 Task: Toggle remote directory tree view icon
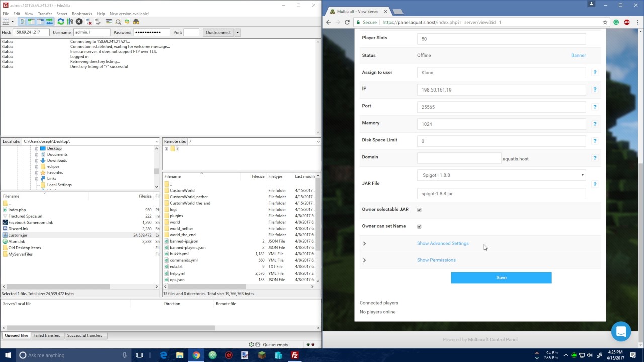[40, 22]
